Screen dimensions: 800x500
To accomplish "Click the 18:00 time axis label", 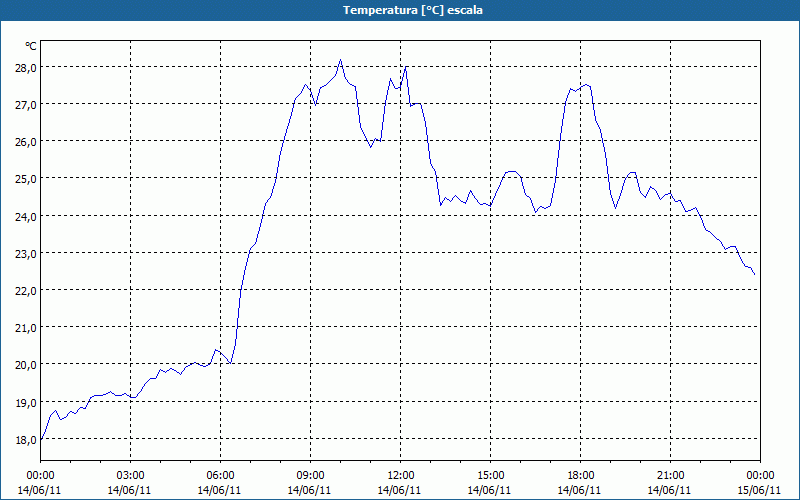I will click(x=581, y=476).
